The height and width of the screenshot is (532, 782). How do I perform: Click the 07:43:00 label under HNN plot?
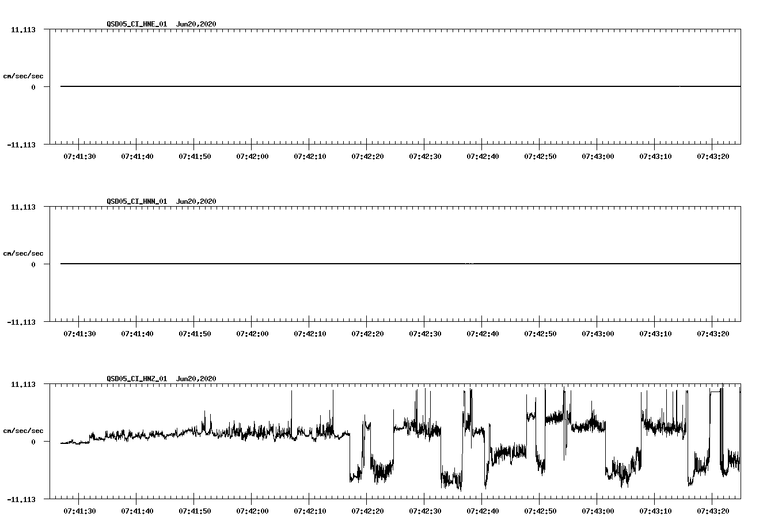coord(598,334)
